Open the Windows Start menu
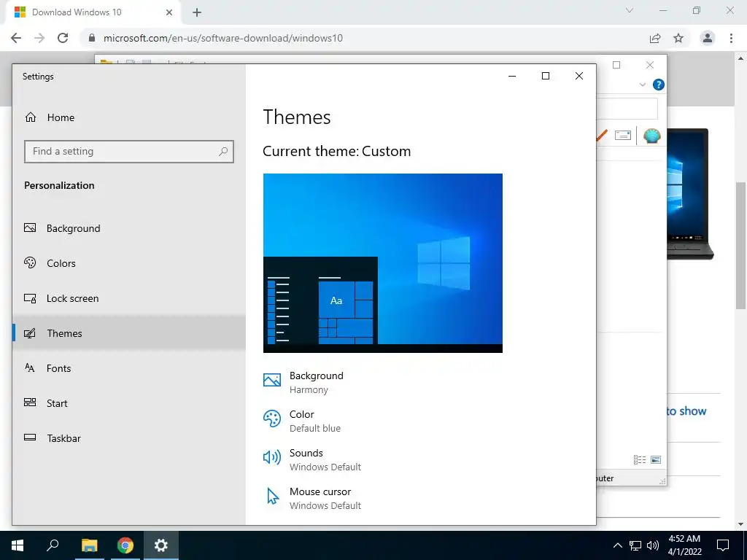The height and width of the screenshot is (560, 747). click(18, 545)
